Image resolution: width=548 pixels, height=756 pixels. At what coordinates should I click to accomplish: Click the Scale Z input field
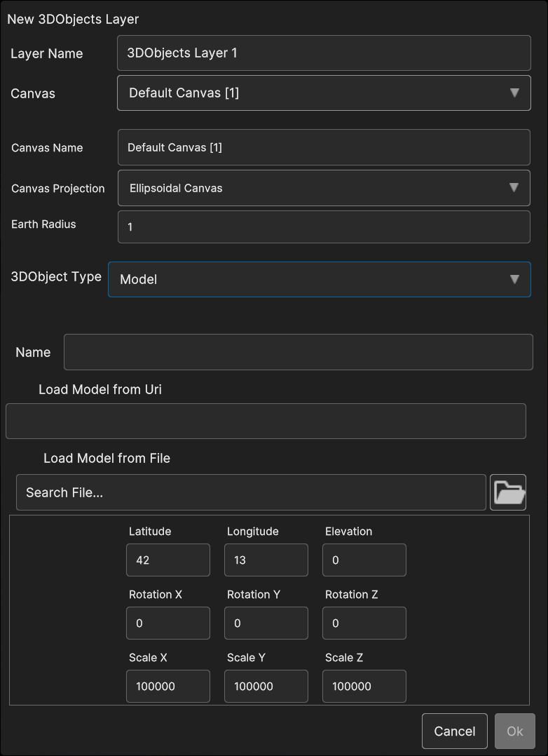364,687
